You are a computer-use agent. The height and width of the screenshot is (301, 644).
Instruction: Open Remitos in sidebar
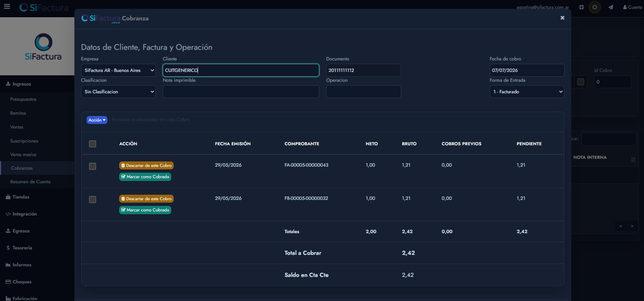point(18,113)
